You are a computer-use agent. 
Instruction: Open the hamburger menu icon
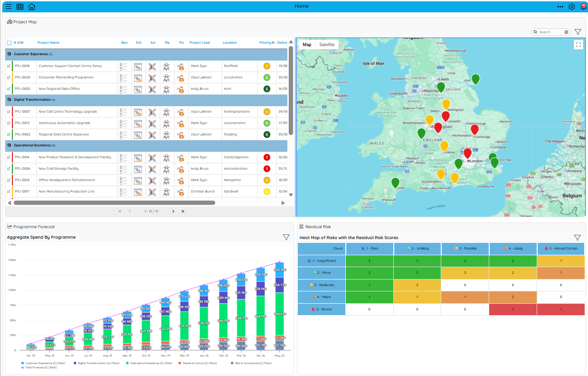8,7
